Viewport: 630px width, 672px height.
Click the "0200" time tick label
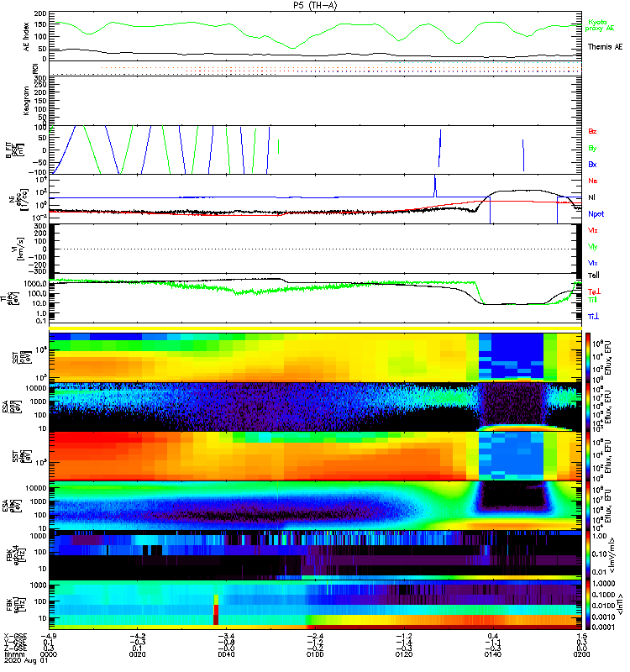(581, 654)
